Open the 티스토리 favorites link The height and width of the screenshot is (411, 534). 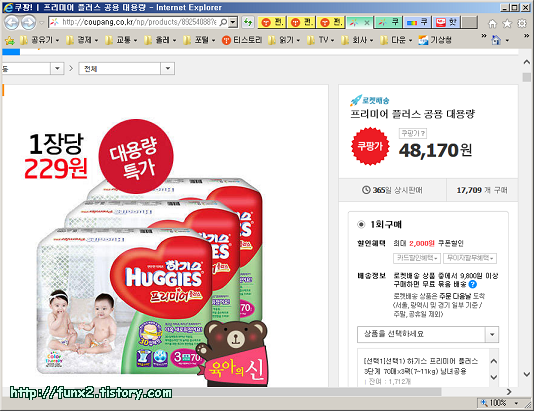click(x=242, y=40)
